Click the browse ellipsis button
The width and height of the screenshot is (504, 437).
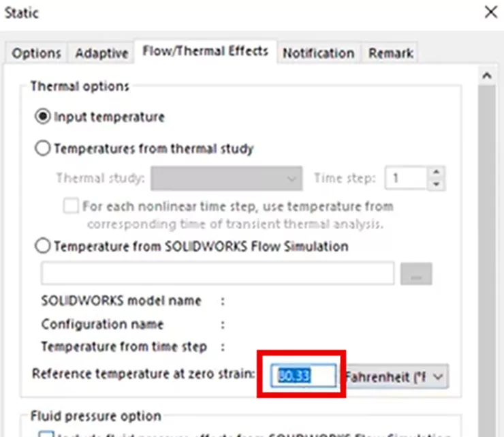pyautogui.click(x=416, y=273)
